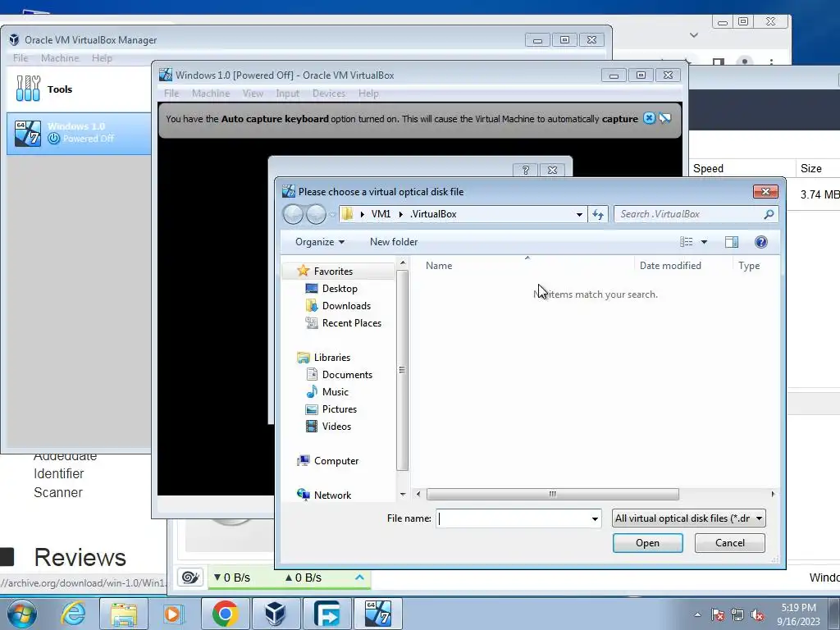Open Pictures library
The width and height of the screenshot is (840, 630).
(339, 409)
